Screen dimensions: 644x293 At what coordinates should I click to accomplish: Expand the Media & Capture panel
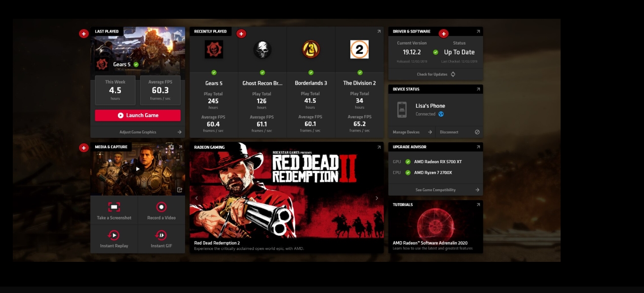coord(180,147)
